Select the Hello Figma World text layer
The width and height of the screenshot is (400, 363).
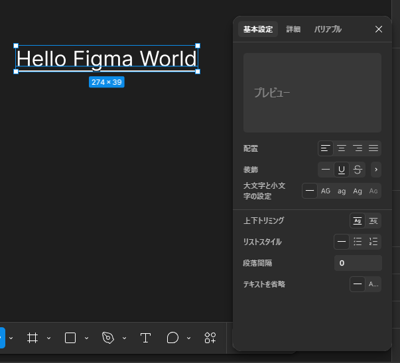pos(107,59)
